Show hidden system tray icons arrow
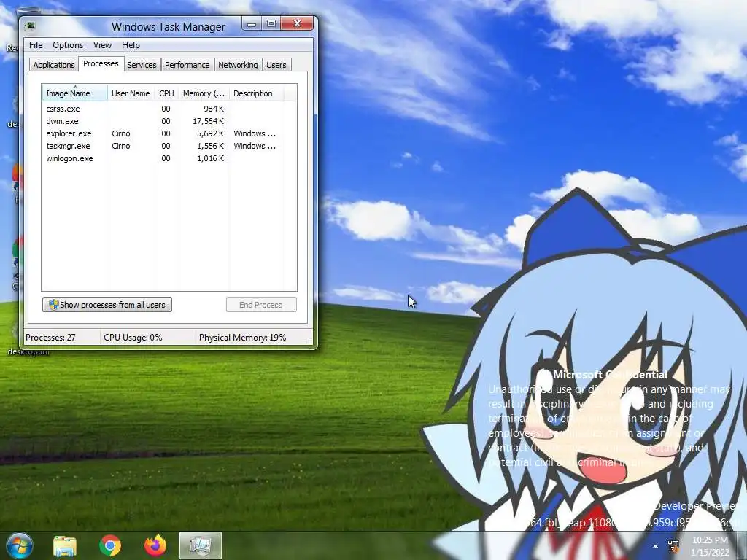Image resolution: width=747 pixels, height=560 pixels. tap(656, 546)
